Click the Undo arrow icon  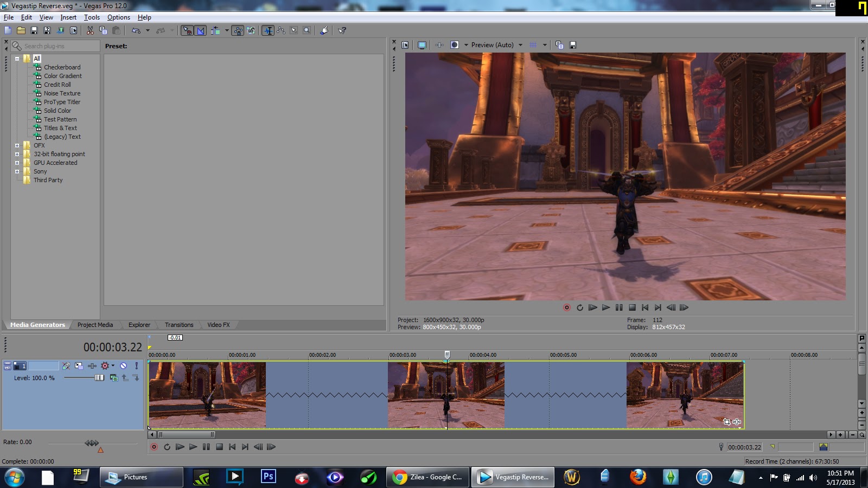point(136,30)
